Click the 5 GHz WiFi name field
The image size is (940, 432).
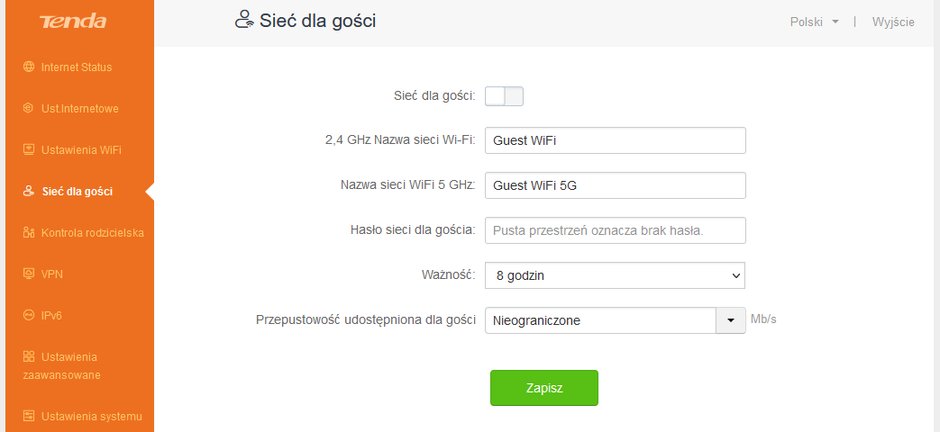615,185
